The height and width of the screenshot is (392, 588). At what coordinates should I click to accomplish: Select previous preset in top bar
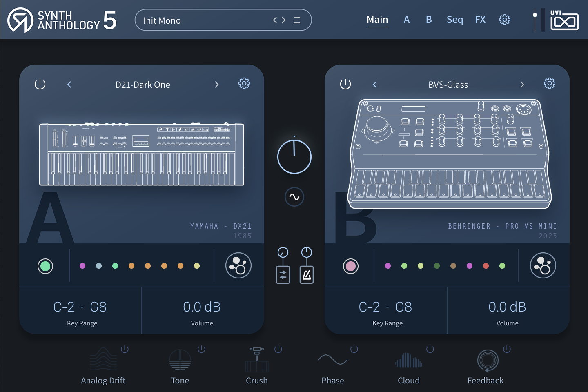[275, 20]
